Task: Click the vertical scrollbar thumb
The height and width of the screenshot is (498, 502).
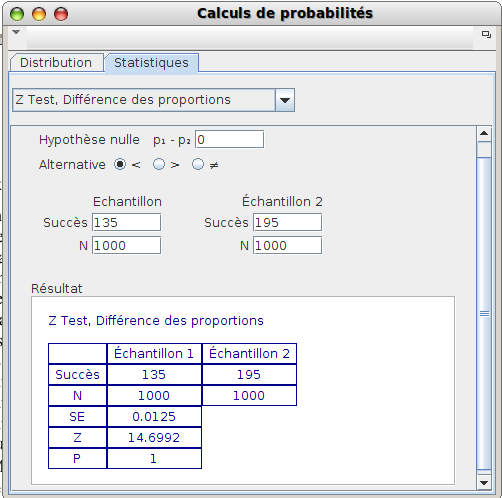Action: click(x=484, y=313)
